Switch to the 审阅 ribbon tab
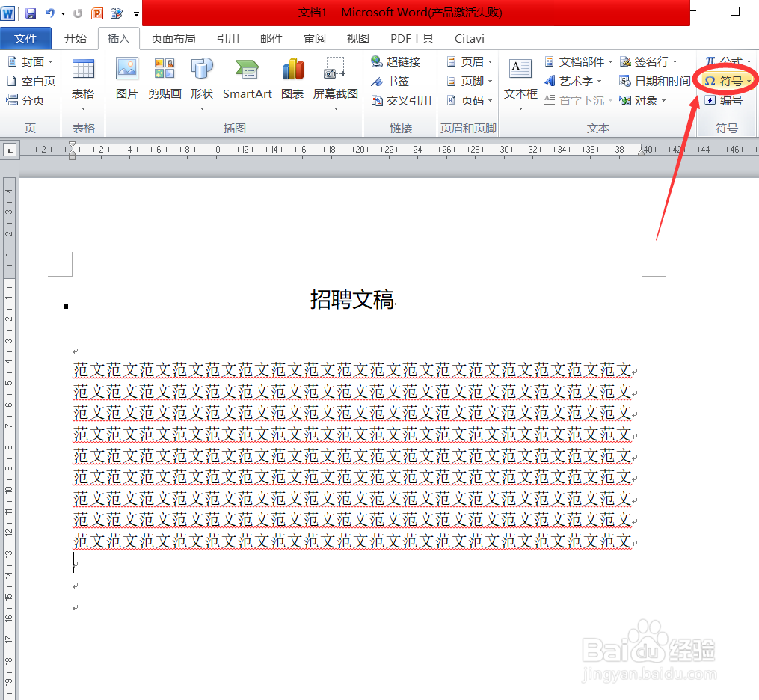 [314, 38]
